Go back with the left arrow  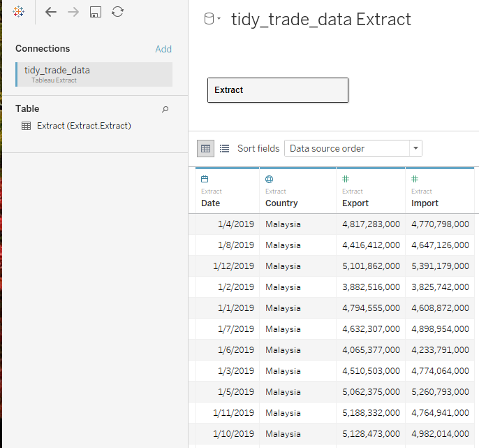pyautogui.click(x=51, y=12)
